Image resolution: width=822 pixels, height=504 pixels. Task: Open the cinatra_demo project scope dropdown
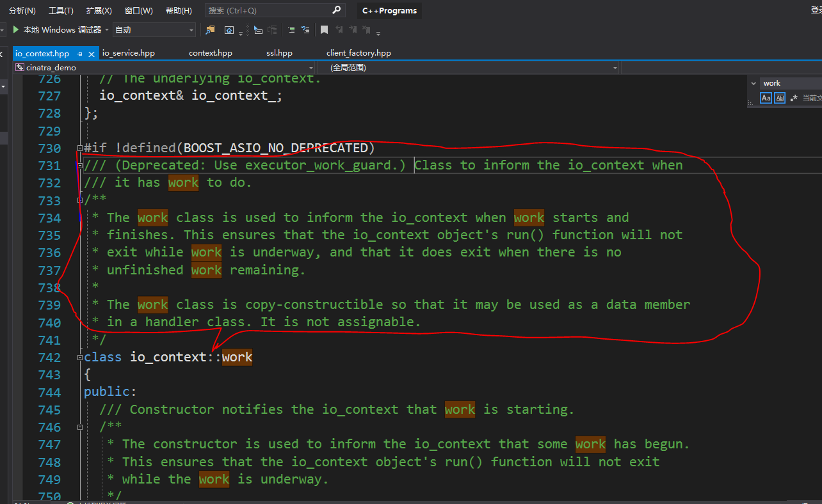(165, 67)
